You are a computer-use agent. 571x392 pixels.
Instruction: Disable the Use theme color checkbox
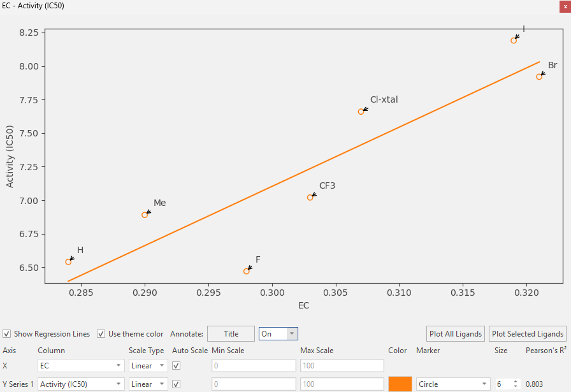point(101,334)
